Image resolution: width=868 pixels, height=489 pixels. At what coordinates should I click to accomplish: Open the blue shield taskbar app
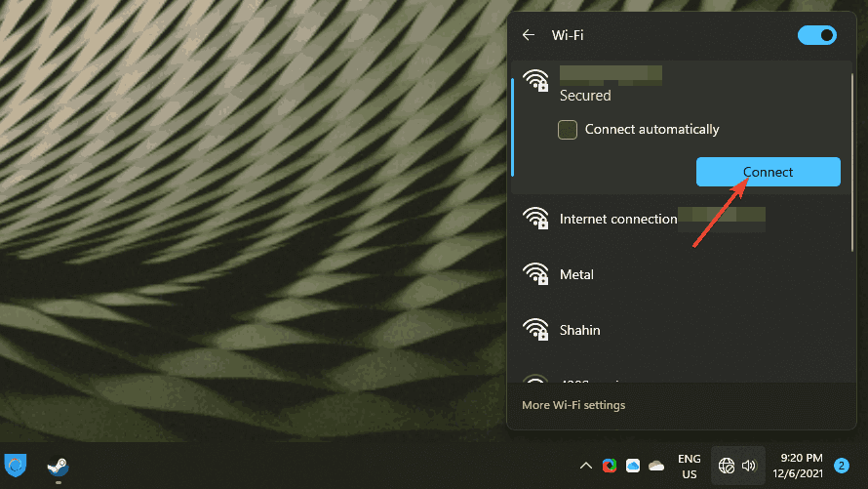(x=16, y=466)
